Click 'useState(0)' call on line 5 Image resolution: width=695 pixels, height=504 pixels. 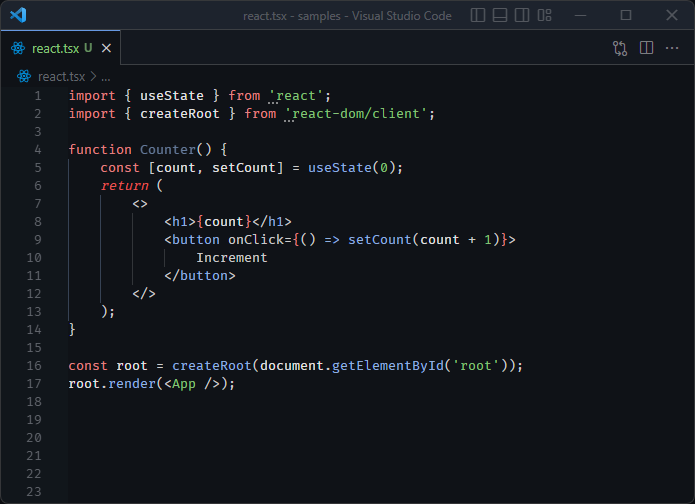click(x=351, y=168)
